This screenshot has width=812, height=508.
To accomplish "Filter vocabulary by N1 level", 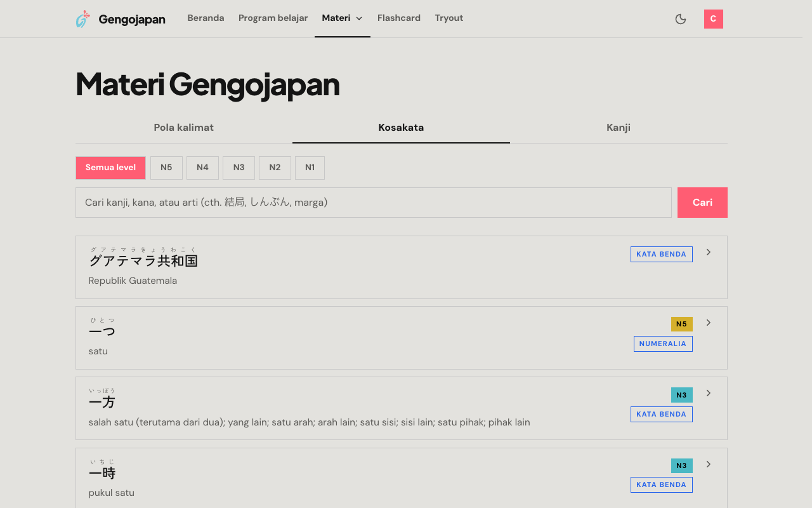I will 310,168.
